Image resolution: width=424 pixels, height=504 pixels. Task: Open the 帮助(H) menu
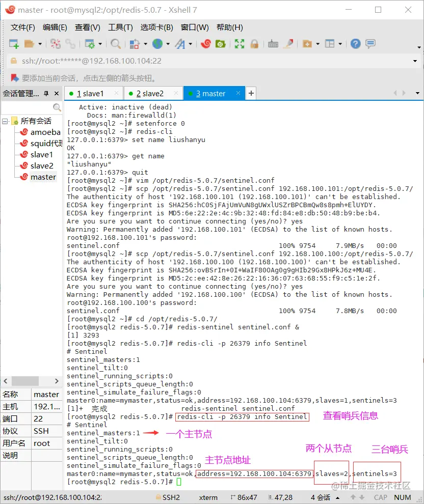230,27
